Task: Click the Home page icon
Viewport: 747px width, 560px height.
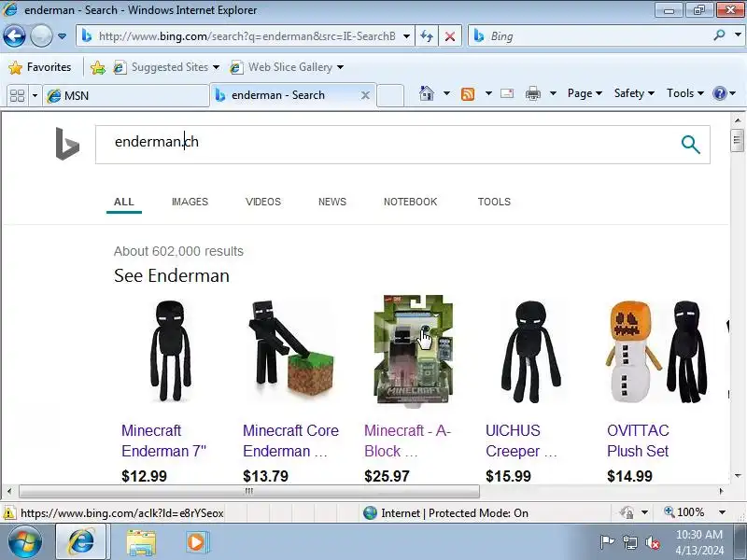Action: point(427,93)
